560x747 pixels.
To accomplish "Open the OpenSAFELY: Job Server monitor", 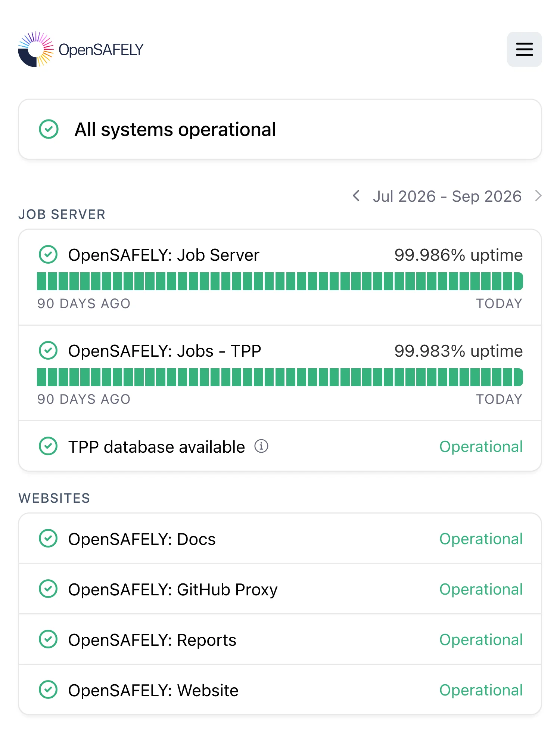I will point(164,255).
